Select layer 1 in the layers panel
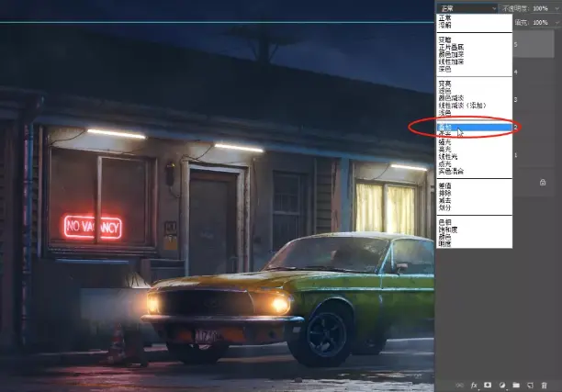Screen dimensions: 562x392 click(534, 155)
